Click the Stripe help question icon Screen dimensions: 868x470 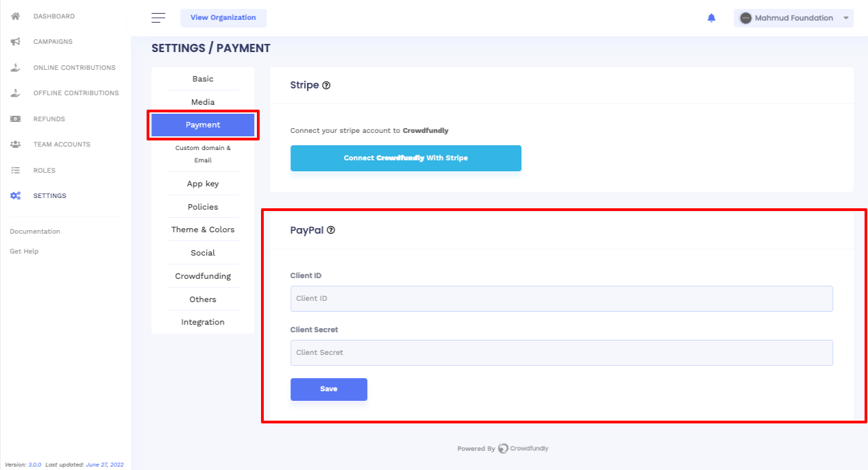tap(326, 86)
